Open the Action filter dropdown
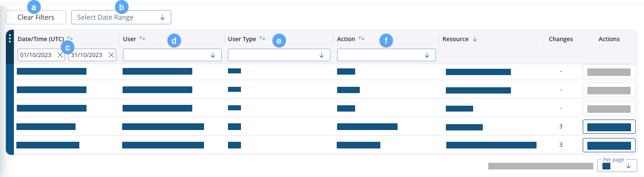 (x=386, y=55)
